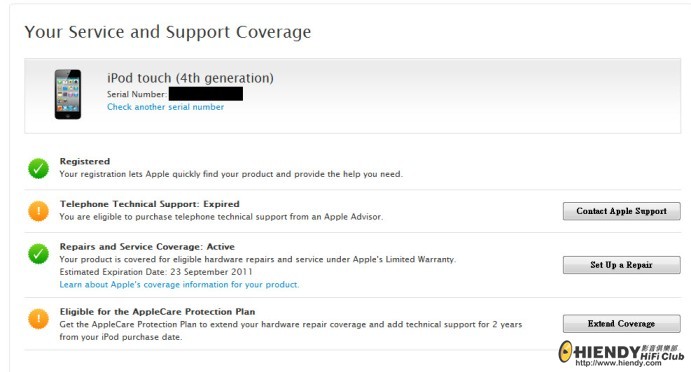Click the Telephone Technical Support: Expired heading

150,204
